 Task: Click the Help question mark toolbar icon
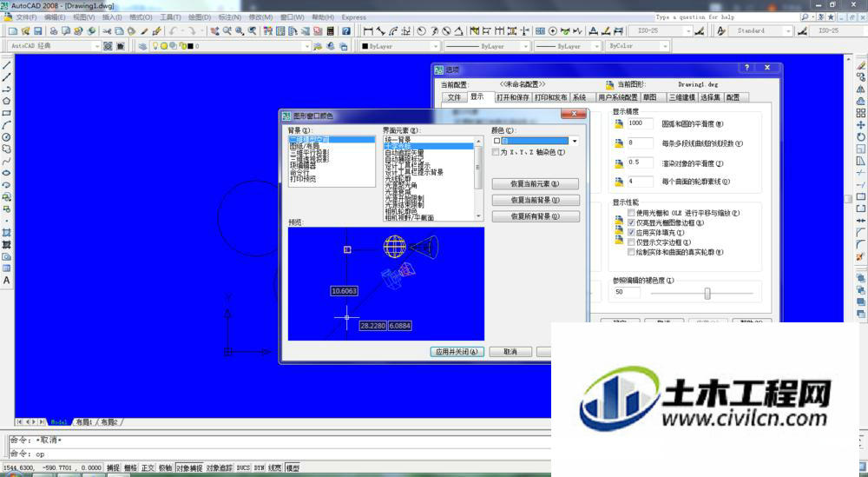pyautogui.click(x=346, y=31)
